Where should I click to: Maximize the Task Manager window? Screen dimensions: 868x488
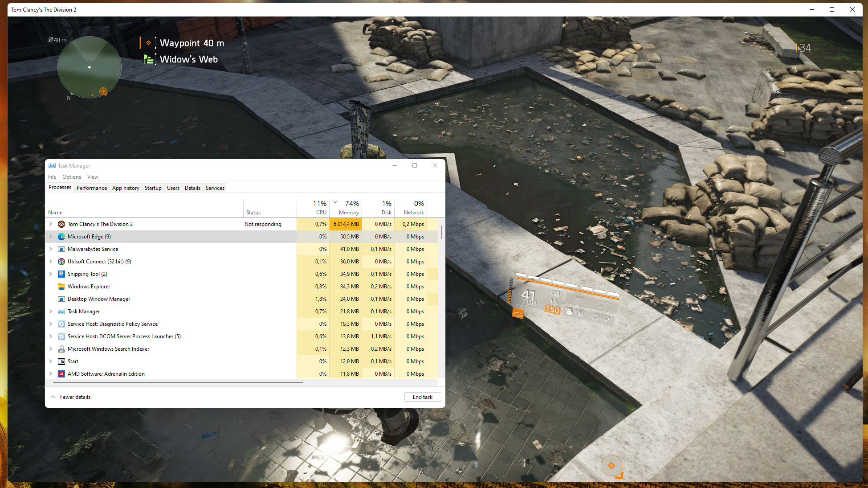pyautogui.click(x=415, y=165)
